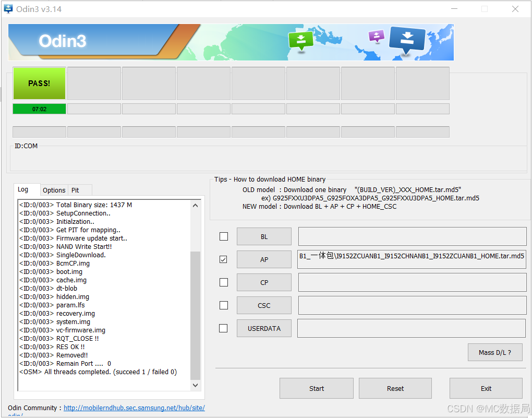Click the CSC file button

[x=264, y=305]
